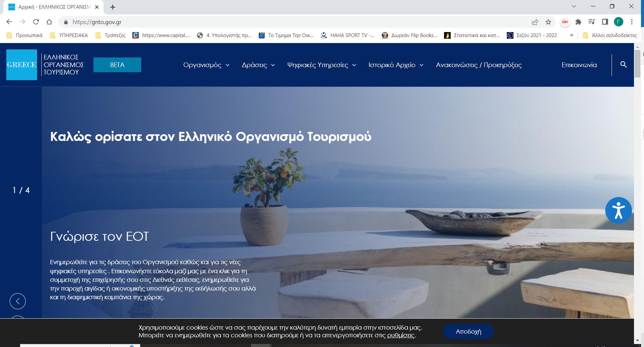Open Ανακοινώσεις / Προκηρύξεις page
This screenshot has height=347, width=644.
click(x=478, y=65)
